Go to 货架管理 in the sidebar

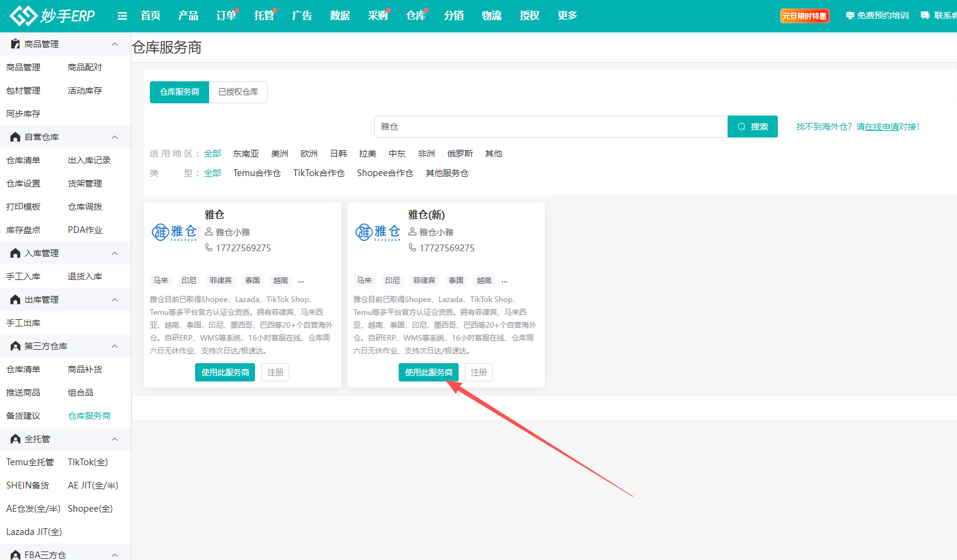[85, 183]
